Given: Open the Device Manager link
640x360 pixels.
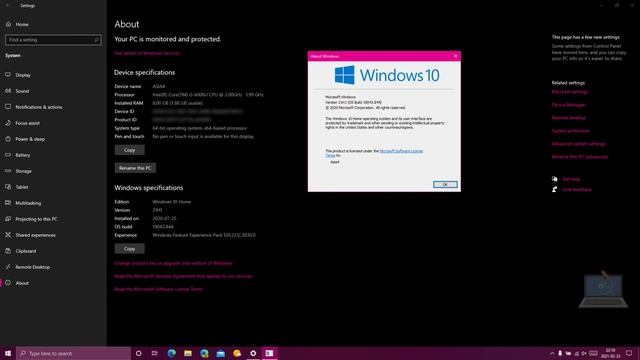Looking at the screenshot, I should tap(569, 105).
